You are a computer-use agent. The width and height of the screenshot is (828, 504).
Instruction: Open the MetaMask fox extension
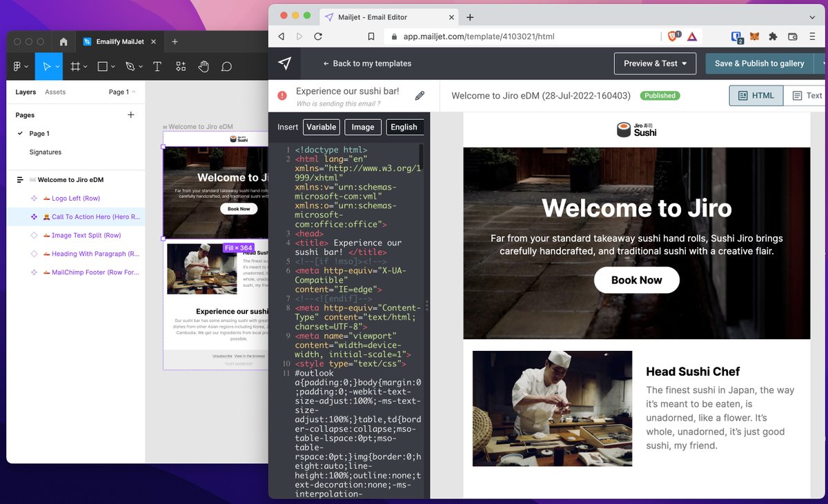coord(756,37)
